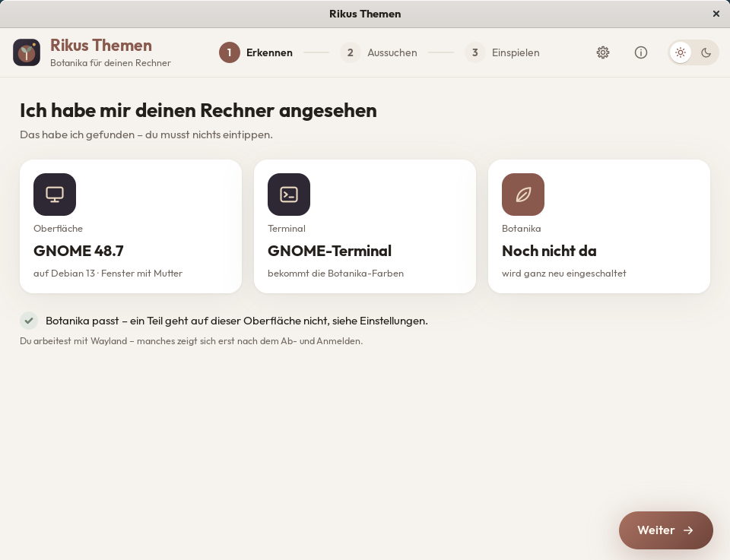Click the green checkmark status icon
730x560 pixels.
click(29, 321)
